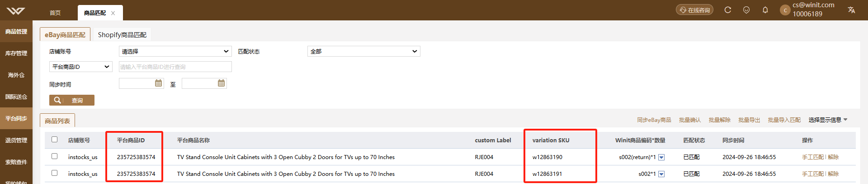Switch to Shopify商品匹配 tab
868x184 pixels.
point(122,34)
